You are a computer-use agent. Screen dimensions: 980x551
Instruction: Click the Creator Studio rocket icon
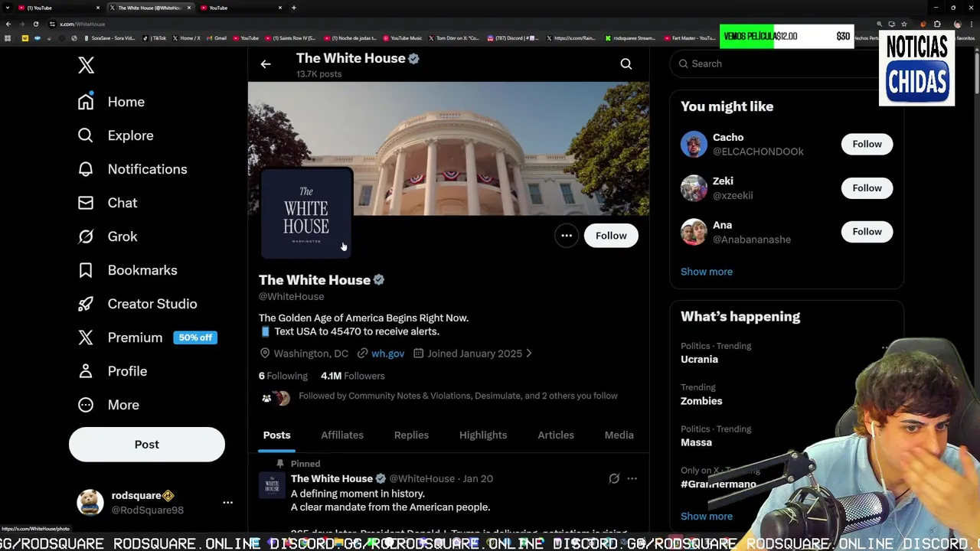[86, 304]
